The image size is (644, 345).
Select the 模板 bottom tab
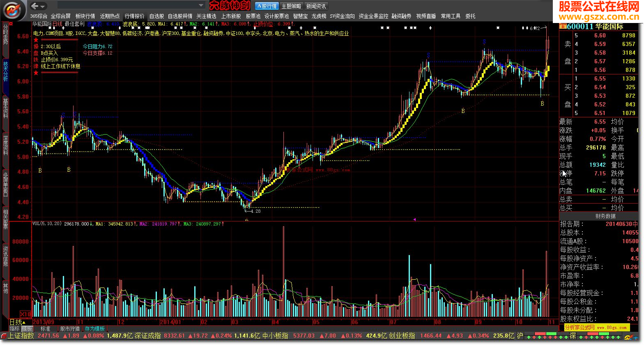click(27, 329)
